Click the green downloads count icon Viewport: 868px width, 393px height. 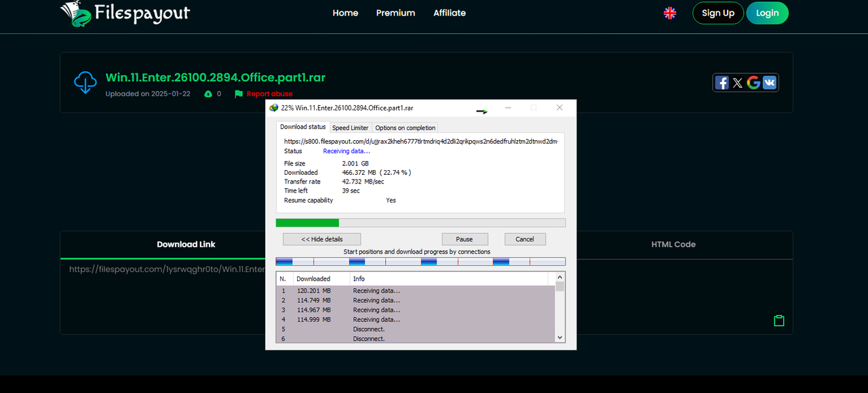[208, 94]
